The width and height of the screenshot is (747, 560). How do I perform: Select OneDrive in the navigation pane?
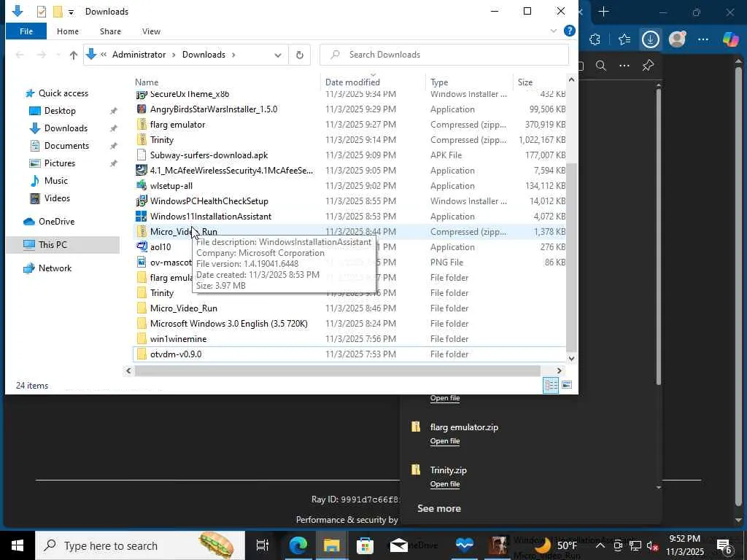56,222
